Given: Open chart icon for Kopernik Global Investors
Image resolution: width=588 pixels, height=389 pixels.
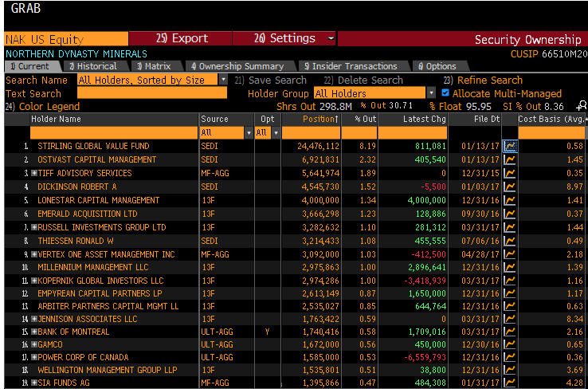Looking at the screenshot, I should coord(510,281).
